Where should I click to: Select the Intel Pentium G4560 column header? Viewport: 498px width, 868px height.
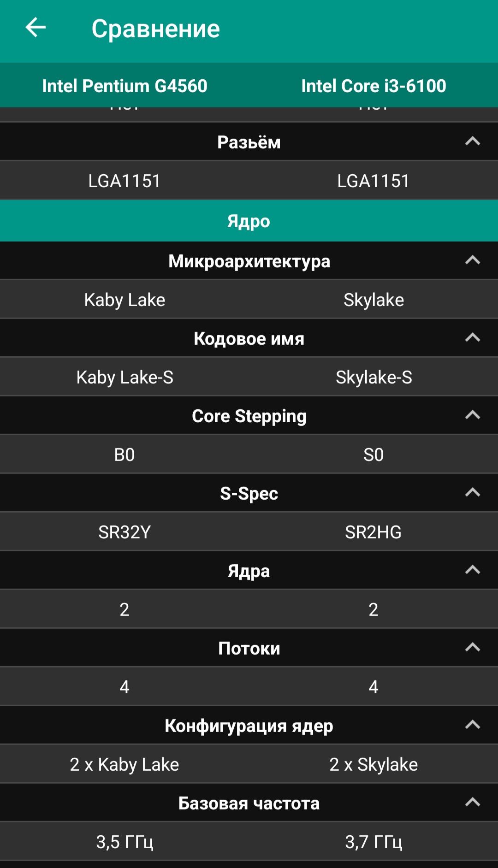pyautogui.click(x=125, y=86)
